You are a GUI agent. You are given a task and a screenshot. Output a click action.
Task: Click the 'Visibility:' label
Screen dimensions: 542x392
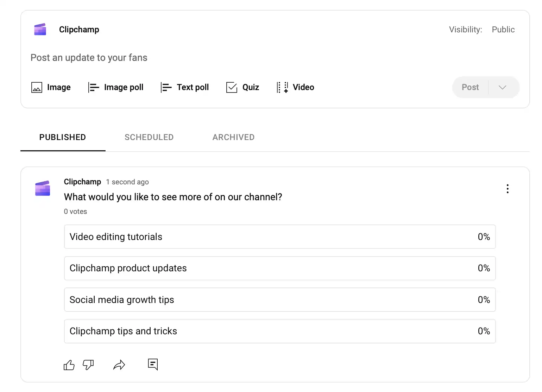[x=465, y=30]
